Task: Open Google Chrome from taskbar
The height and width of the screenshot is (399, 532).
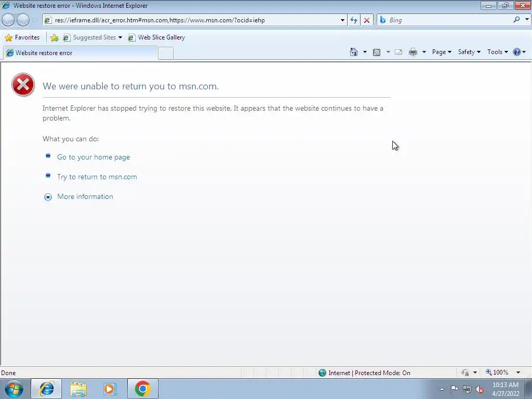Action: pos(142,389)
